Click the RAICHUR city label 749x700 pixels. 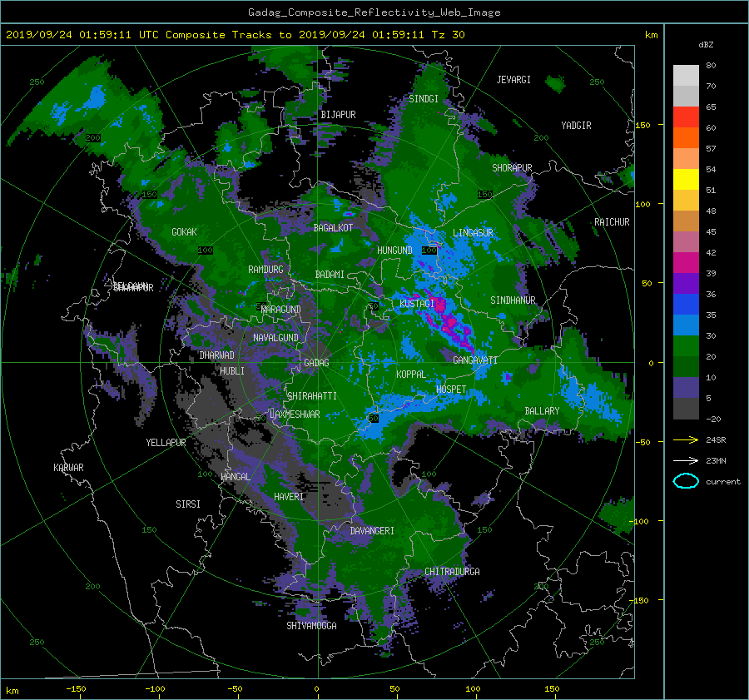(612, 222)
